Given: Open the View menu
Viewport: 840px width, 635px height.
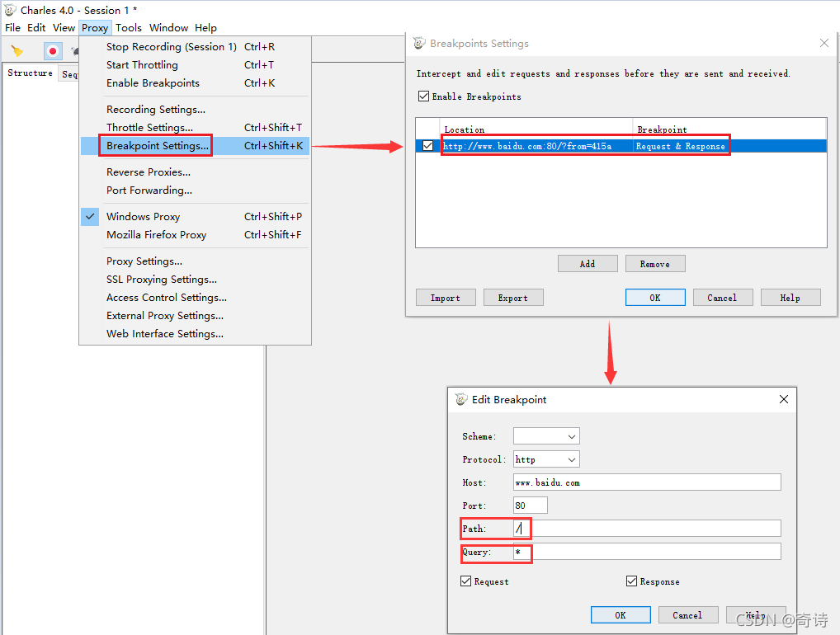Looking at the screenshot, I should tap(64, 28).
